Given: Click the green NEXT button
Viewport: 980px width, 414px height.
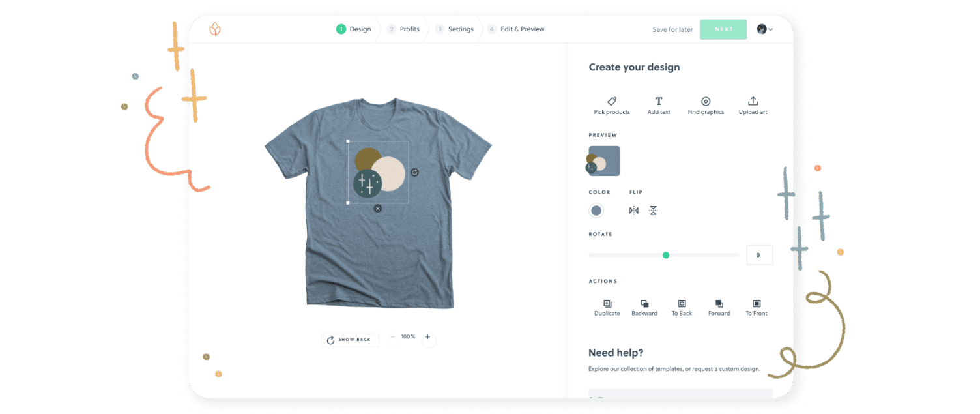Looking at the screenshot, I should point(723,29).
